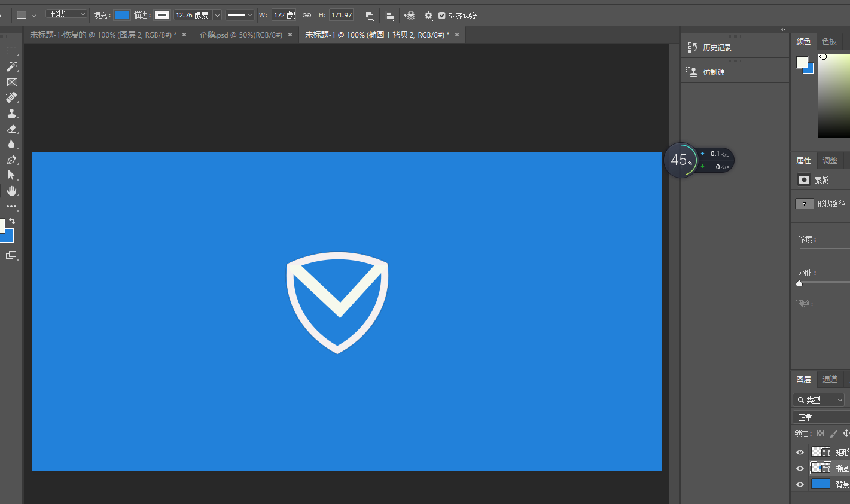Switch to the 通道 channels tab

coord(830,379)
